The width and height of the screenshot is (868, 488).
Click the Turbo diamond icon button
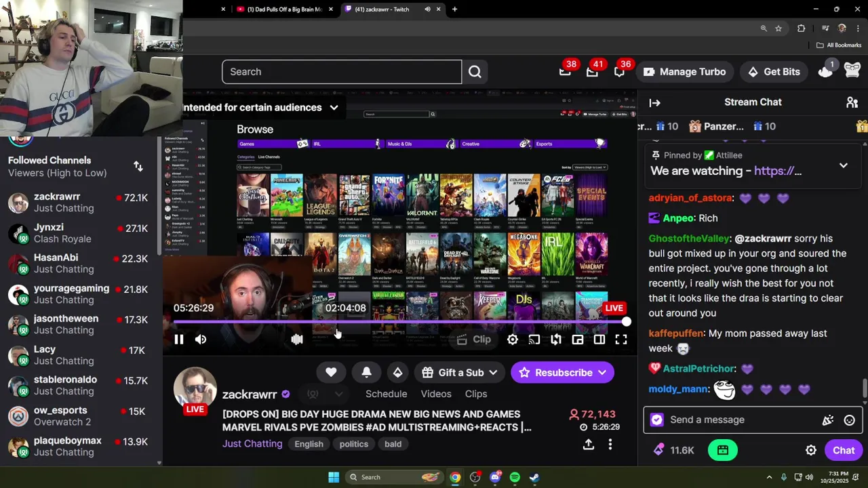click(x=398, y=372)
